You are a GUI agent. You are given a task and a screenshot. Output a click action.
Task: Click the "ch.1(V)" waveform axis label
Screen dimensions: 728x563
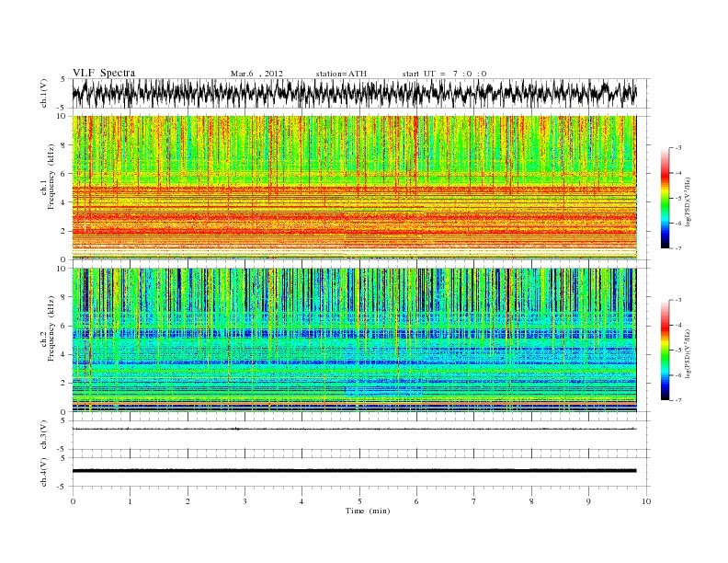coord(44,93)
